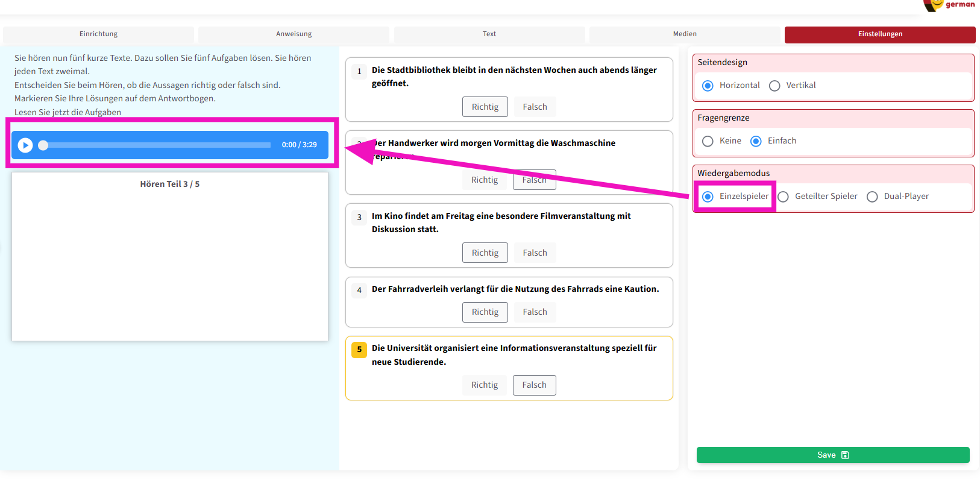980x480 pixels.
Task: Play the audio recording
Action: tap(25, 145)
